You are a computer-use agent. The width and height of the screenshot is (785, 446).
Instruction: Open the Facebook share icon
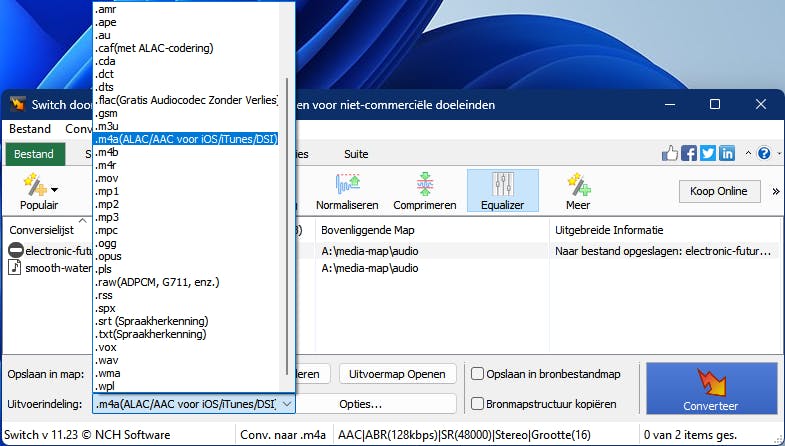point(689,153)
